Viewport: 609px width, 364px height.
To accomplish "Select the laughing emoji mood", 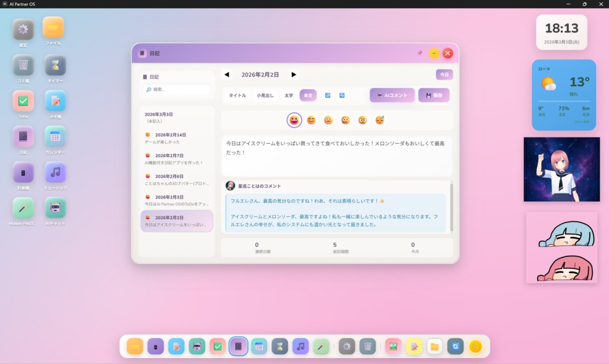I will 295,120.
